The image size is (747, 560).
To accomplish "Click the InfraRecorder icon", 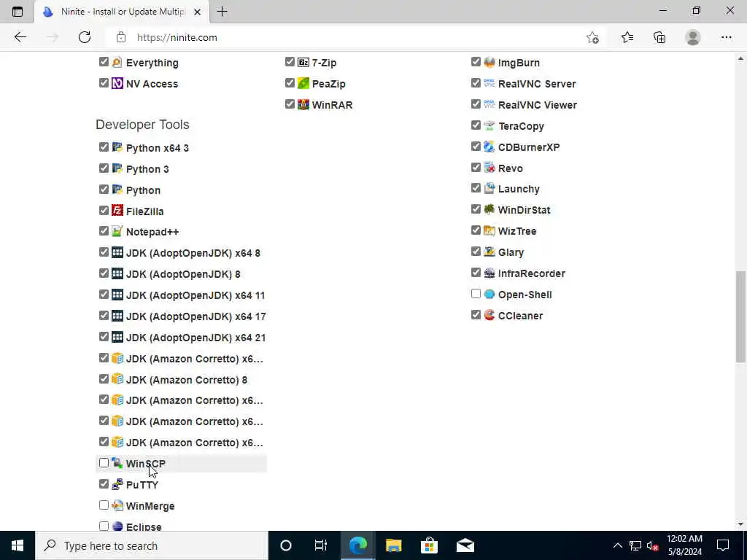I will pos(489,273).
